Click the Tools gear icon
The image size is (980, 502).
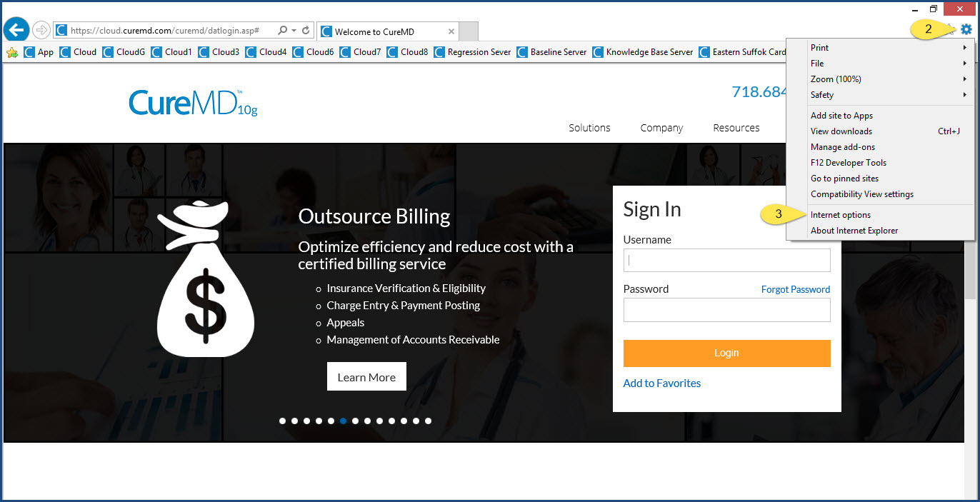[x=966, y=29]
